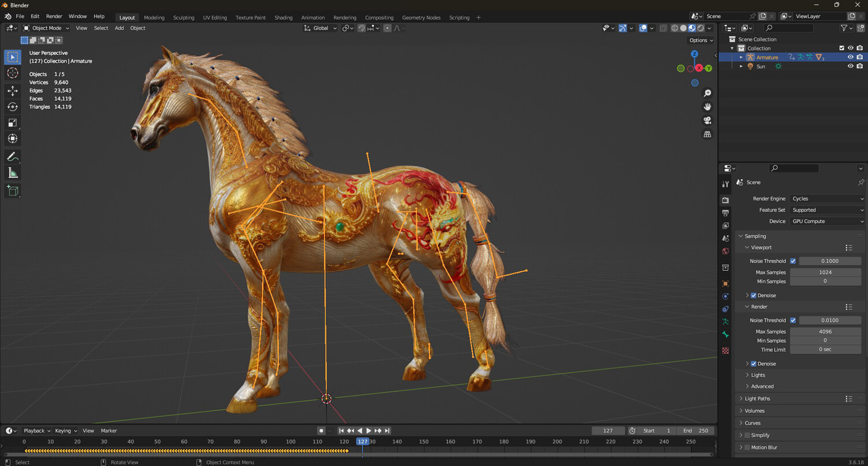This screenshot has height=466, width=868.
Task: Open the Render menu
Action: click(x=54, y=16)
